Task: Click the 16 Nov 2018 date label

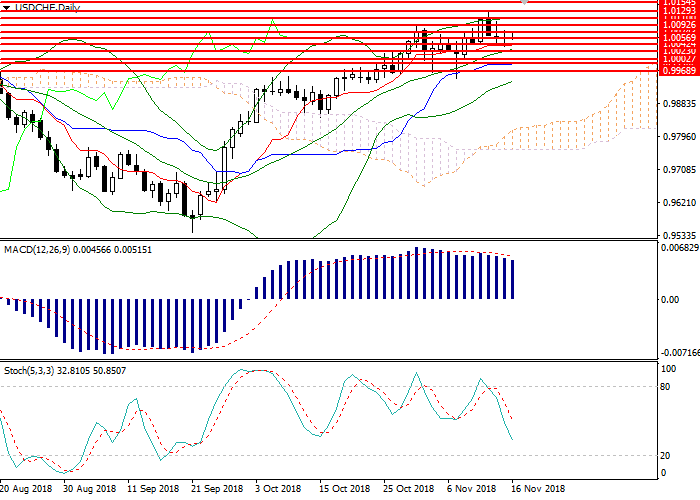Action: (x=538, y=489)
